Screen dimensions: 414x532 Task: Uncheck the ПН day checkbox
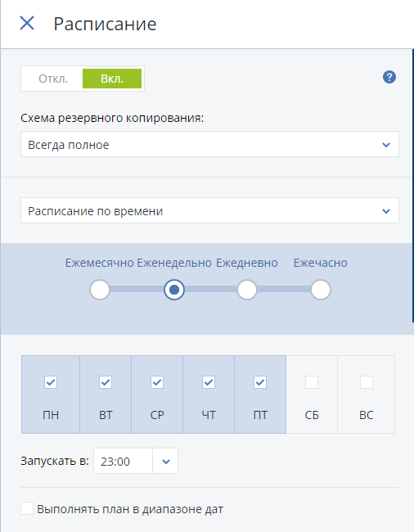click(x=51, y=382)
